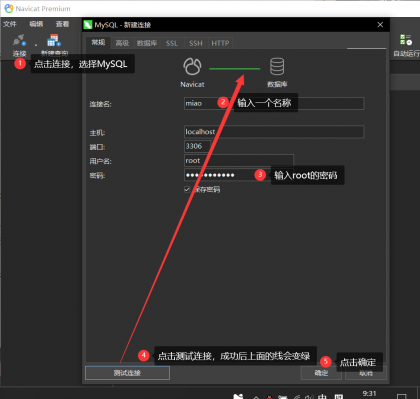Click the 端口 field showing 3306
The width and height of the screenshot is (420, 399).
pyautogui.click(x=197, y=146)
